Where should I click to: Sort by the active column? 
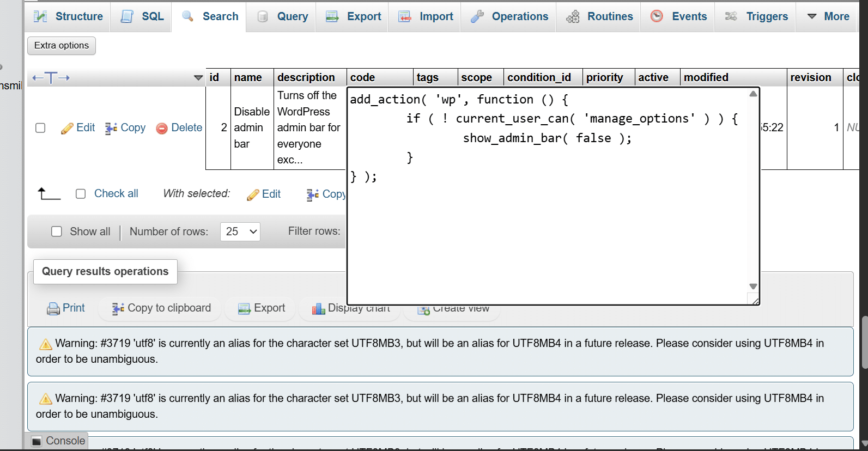click(x=653, y=77)
